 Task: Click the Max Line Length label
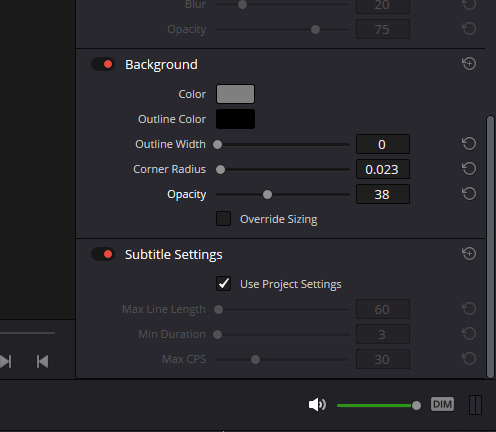164,309
